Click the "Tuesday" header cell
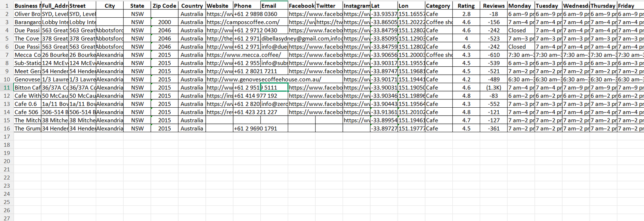The width and height of the screenshot is (644, 221). point(548,6)
